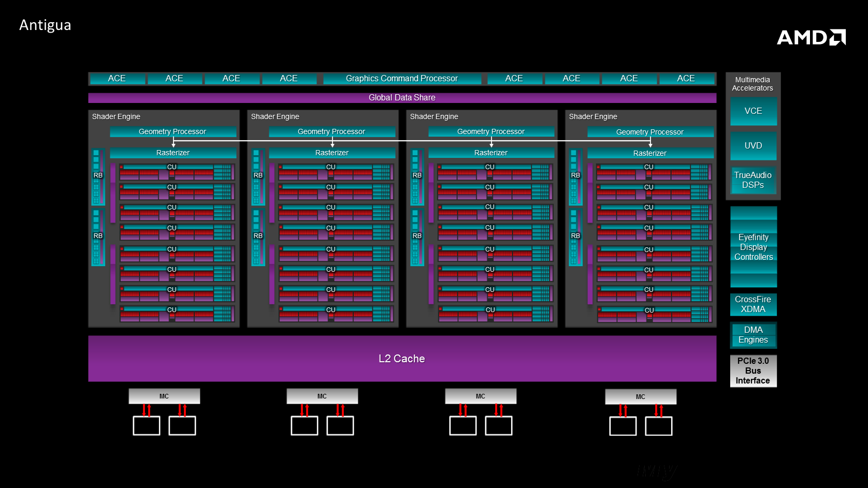This screenshot has width=868, height=488.
Task: Click the Graphics Command Processor block
Action: pos(402,79)
